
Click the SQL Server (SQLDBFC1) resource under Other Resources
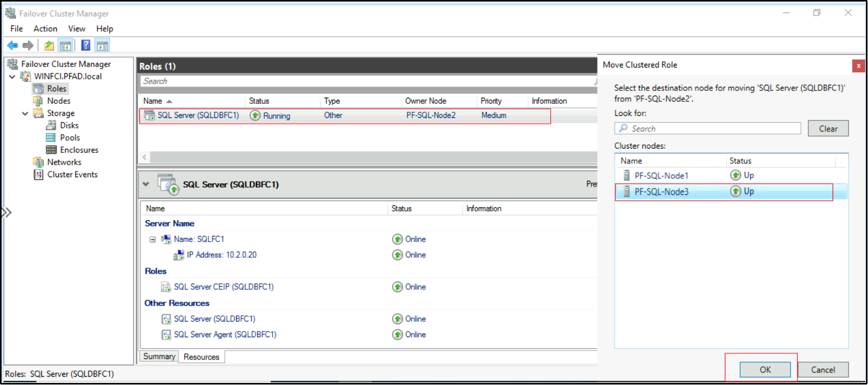tap(214, 319)
